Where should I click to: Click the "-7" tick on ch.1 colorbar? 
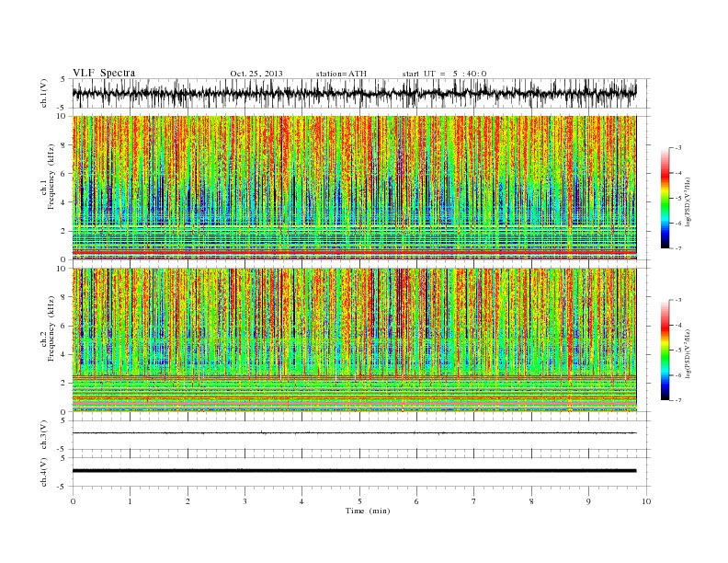coord(677,248)
